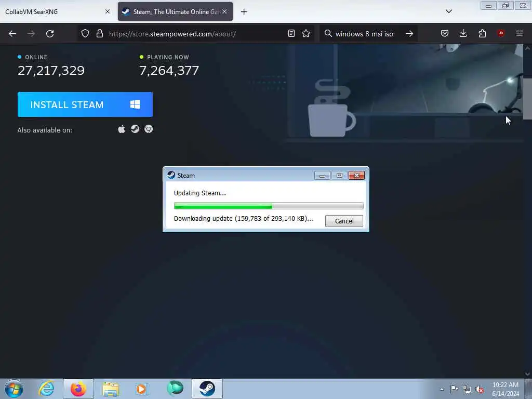Open the tracking protection shield icon
This screenshot has height=399, width=532.
coord(85,34)
